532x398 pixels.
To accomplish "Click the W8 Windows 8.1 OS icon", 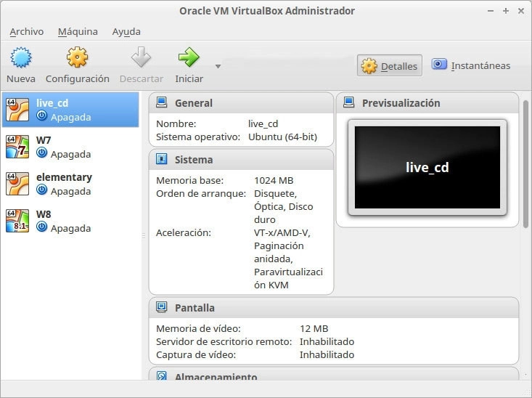I will [17, 221].
